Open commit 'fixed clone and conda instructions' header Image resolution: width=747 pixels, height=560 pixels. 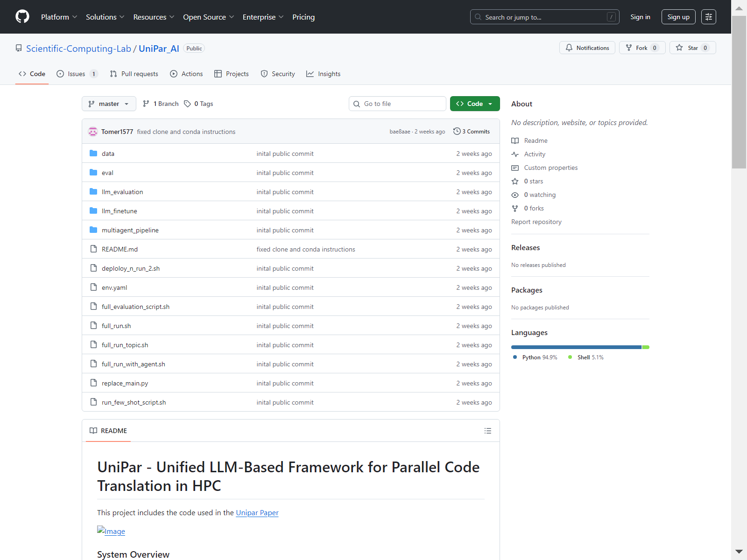[186, 132]
